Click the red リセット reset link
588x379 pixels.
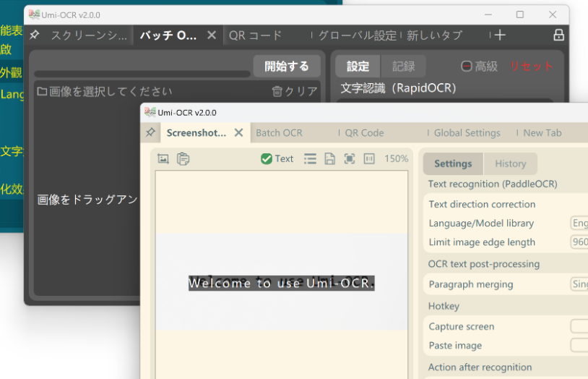[532, 67]
